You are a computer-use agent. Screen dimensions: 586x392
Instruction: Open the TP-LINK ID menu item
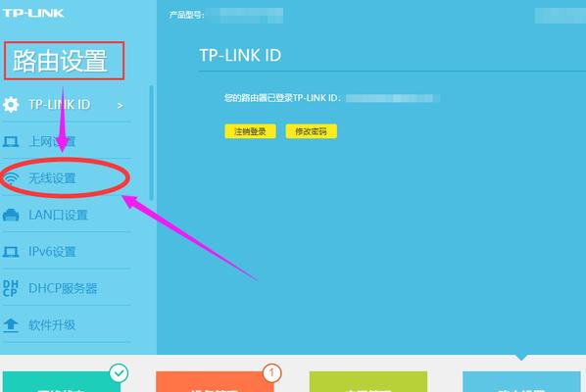point(67,105)
